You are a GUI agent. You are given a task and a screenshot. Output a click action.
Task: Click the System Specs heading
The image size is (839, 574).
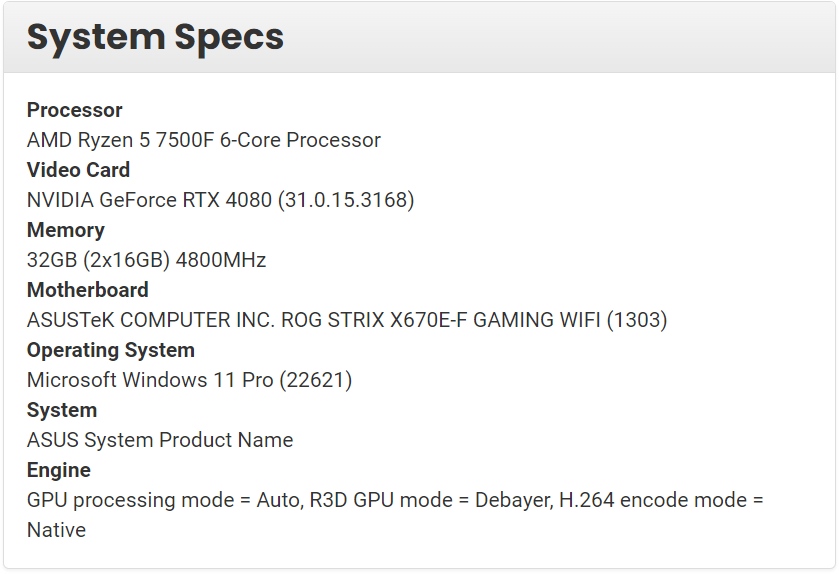[155, 37]
